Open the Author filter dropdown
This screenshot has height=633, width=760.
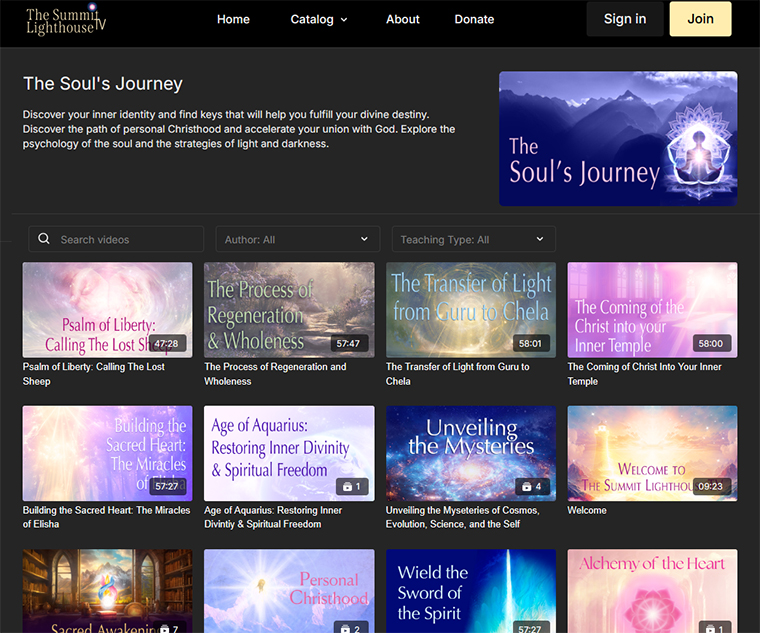[x=298, y=239]
